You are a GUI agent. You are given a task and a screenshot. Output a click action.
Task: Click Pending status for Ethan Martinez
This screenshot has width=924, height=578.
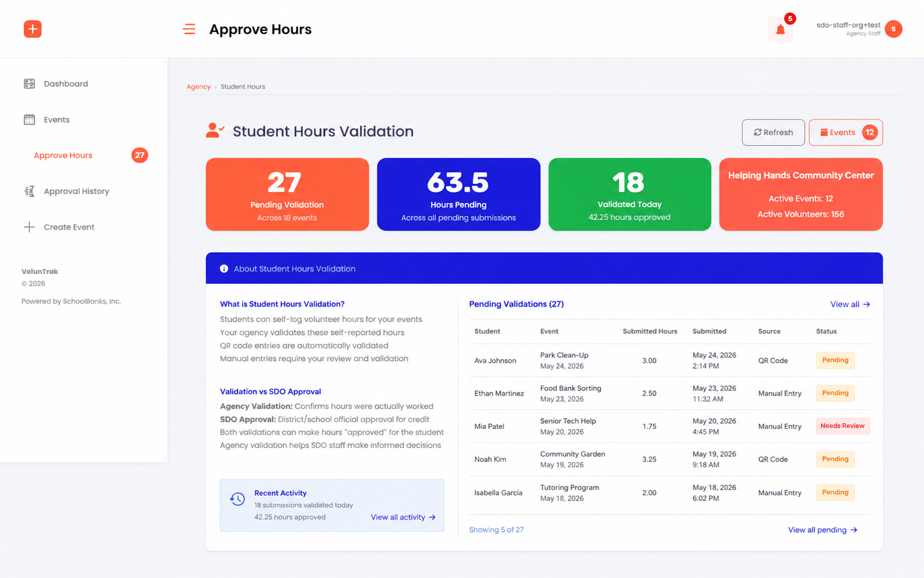[x=835, y=393]
